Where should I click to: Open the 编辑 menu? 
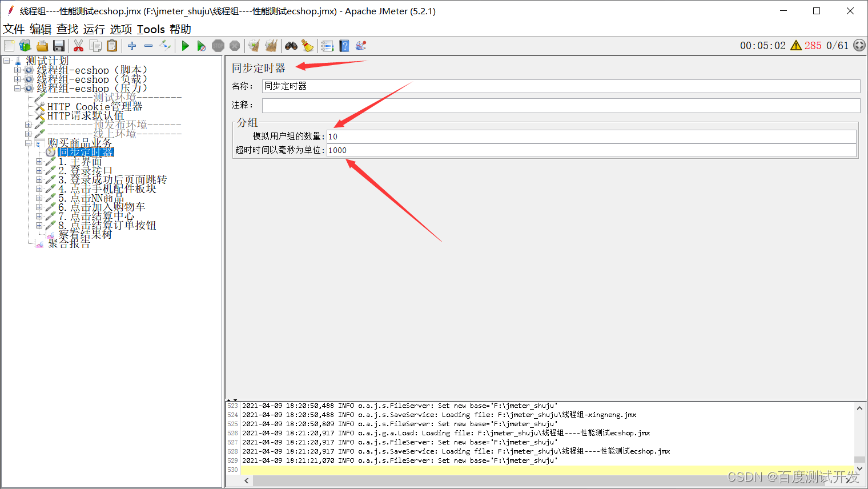[41, 29]
